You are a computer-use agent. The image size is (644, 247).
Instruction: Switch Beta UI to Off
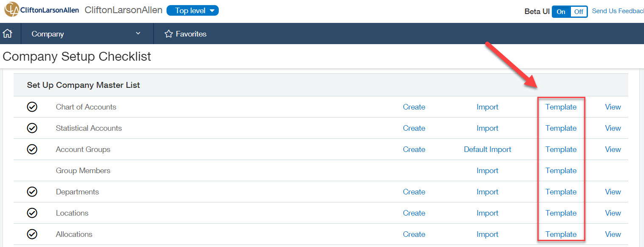click(x=579, y=11)
